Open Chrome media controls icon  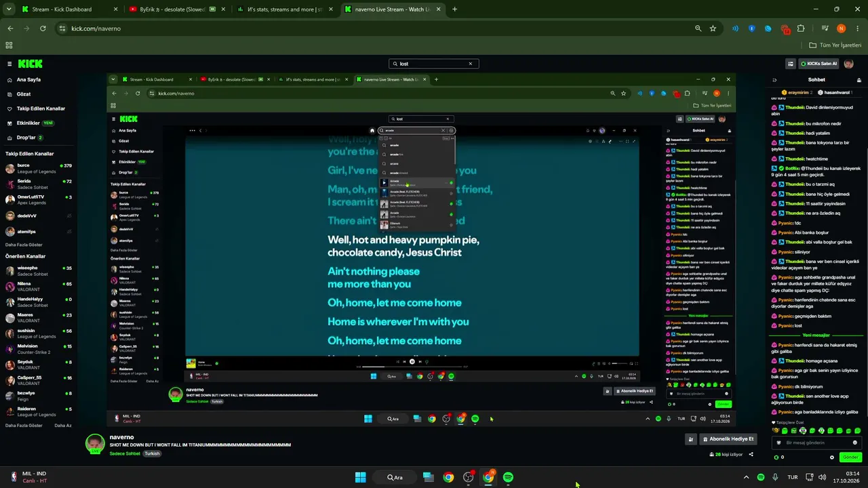pos(825,28)
